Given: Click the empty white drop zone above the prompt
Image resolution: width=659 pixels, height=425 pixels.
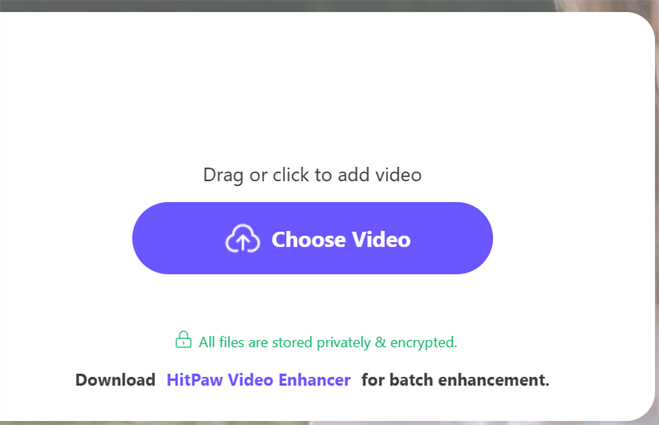Looking at the screenshot, I should pos(312,84).
